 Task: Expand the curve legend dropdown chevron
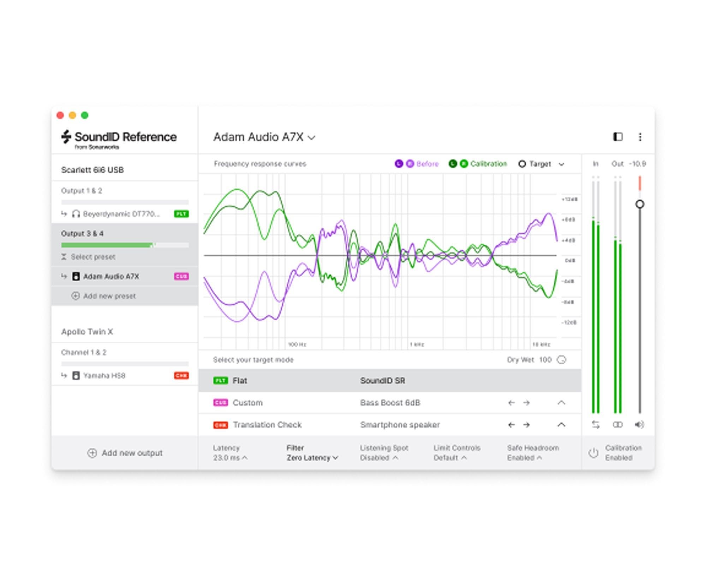point(561,164)
